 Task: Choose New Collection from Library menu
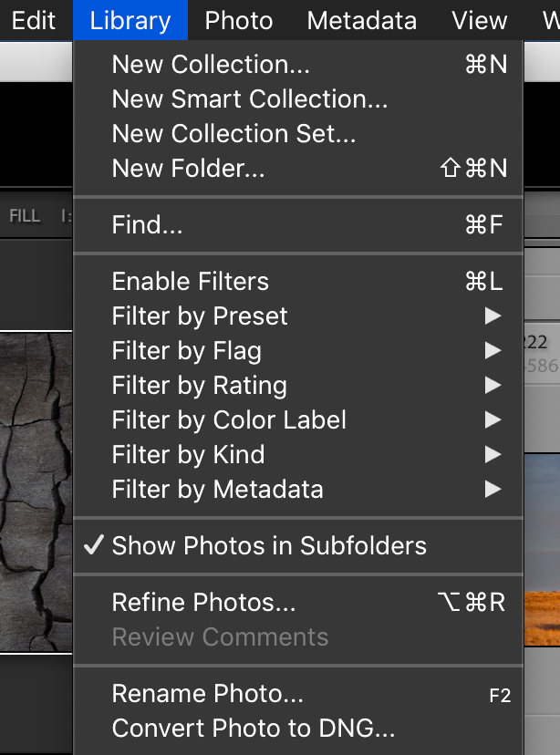coord(211,65)
